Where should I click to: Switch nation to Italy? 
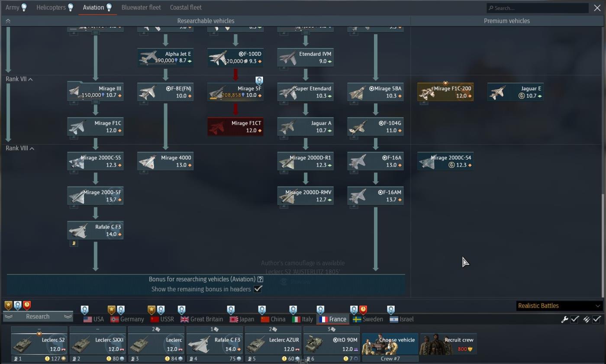click(302, 319)
